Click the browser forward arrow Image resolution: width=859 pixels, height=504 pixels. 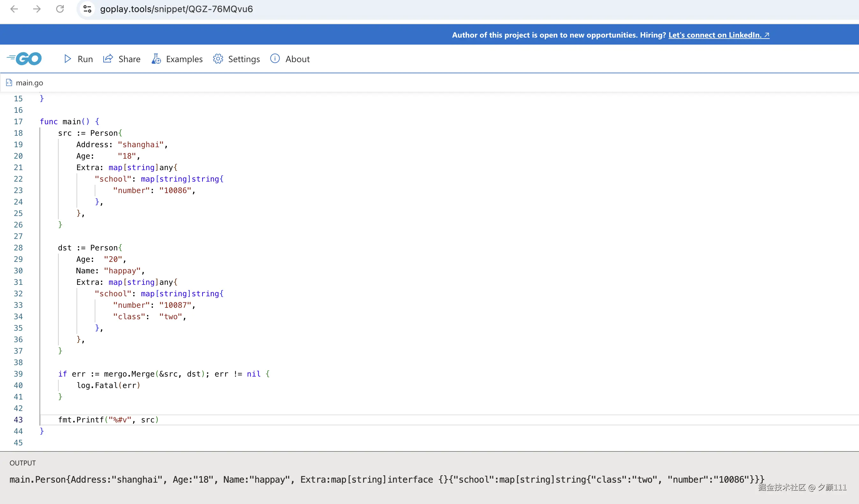coord(37,9)
